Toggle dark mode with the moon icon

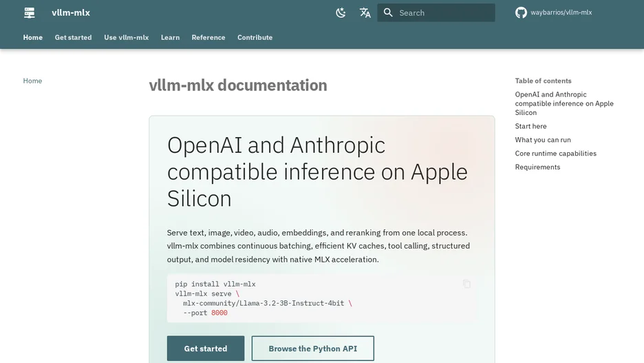coord(341,13)
